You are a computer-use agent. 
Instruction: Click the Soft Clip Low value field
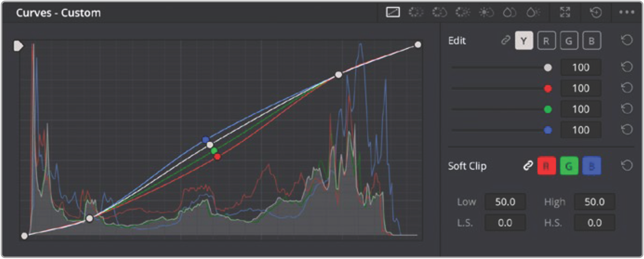click(505, 202)
